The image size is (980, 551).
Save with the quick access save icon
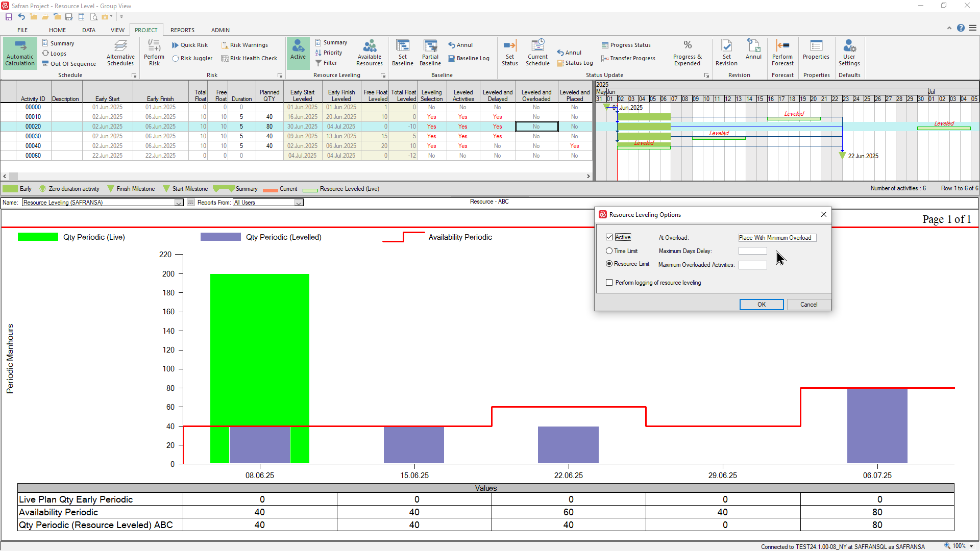(9, 17)
